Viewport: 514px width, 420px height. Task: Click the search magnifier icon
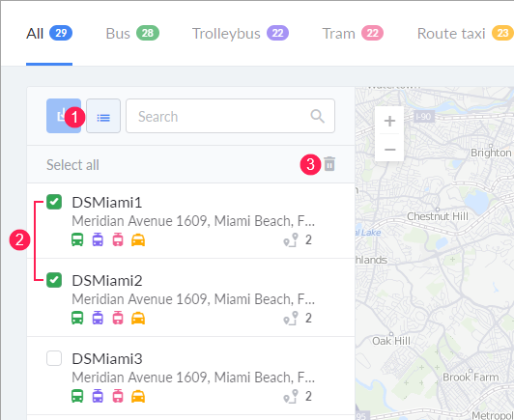pyautogui.click(x=317, y=116)
